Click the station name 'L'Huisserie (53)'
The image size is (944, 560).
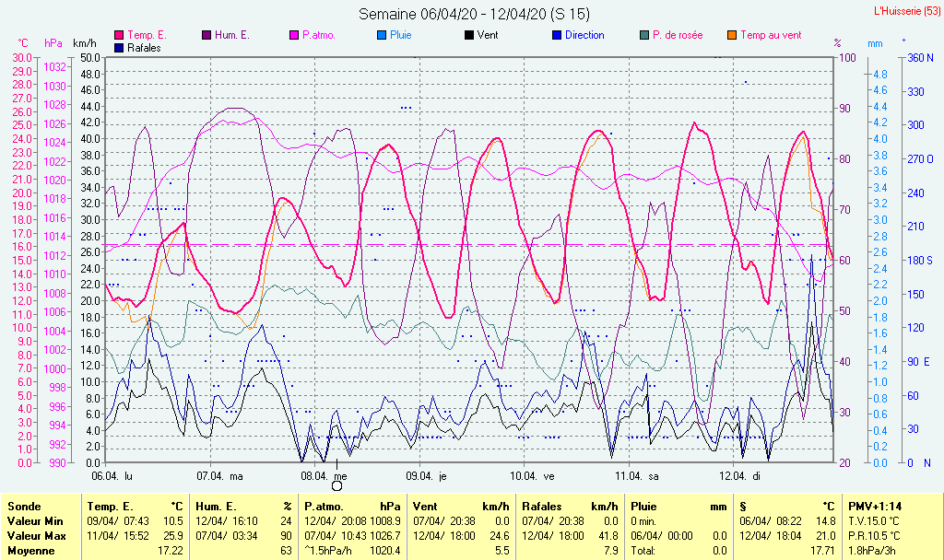coord(907,11)
